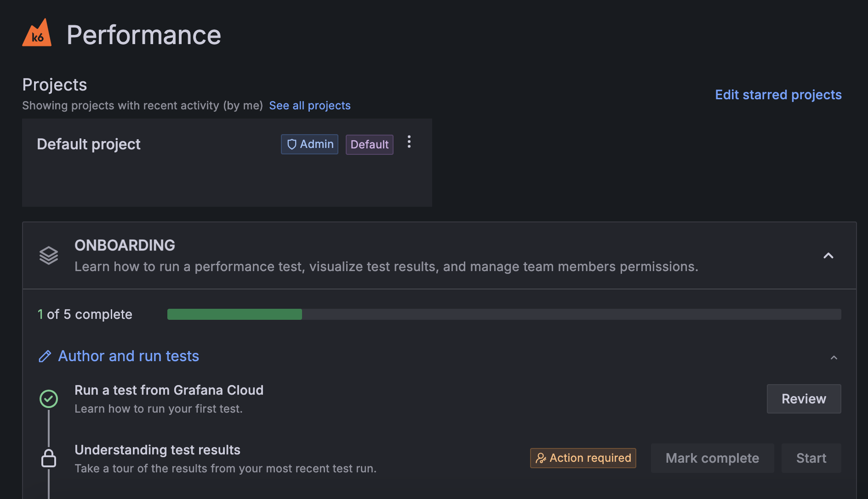Viewport: 868px width, 499px height.
Task: Click the Onboarding layers stack icon
Action: (x=49, y=255)
